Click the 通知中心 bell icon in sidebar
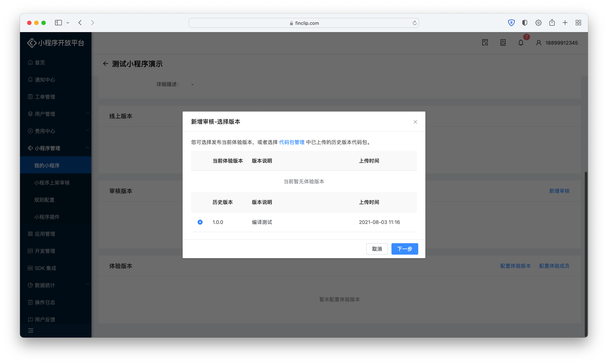Viewport: 608px width, 364px height. click(30, 79)
